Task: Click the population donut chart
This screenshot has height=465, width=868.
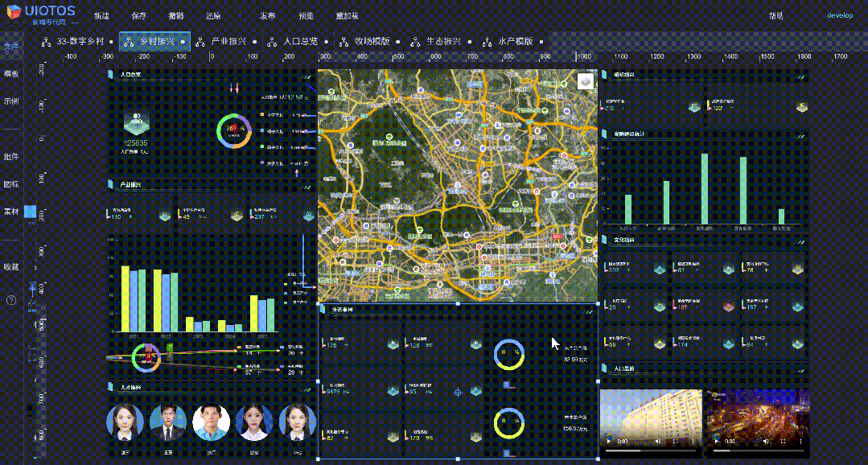Action: point(233,131)
